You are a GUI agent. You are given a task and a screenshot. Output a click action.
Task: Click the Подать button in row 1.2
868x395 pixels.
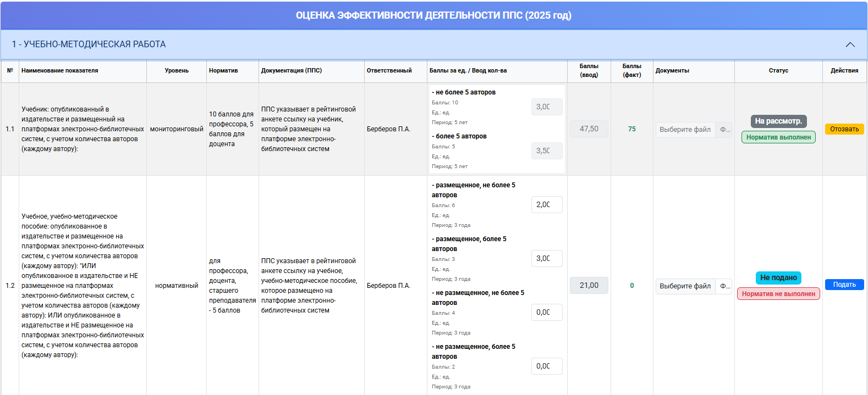[x=844, y=285]
